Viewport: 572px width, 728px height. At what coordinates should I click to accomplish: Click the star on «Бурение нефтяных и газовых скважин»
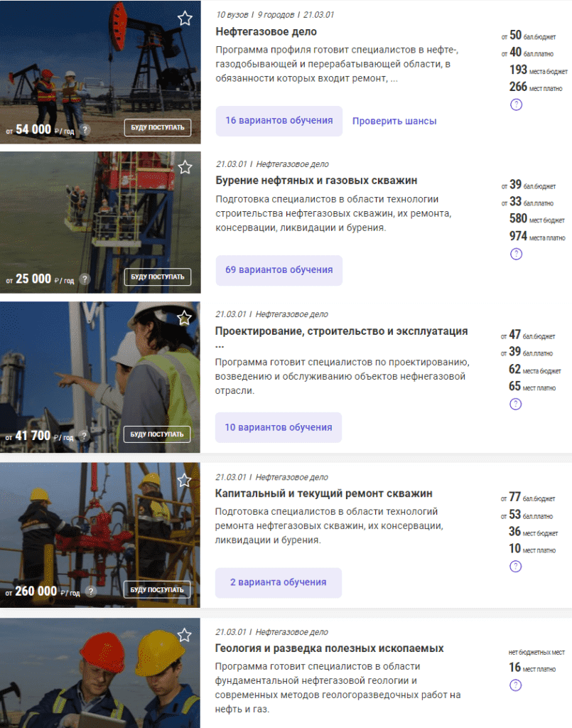tap(184, 169)
